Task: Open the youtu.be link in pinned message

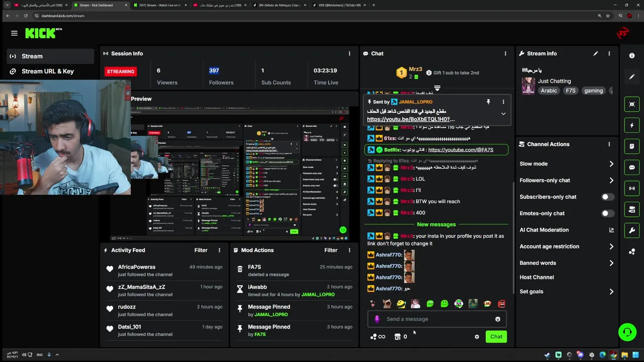Action: pos(411,119)
